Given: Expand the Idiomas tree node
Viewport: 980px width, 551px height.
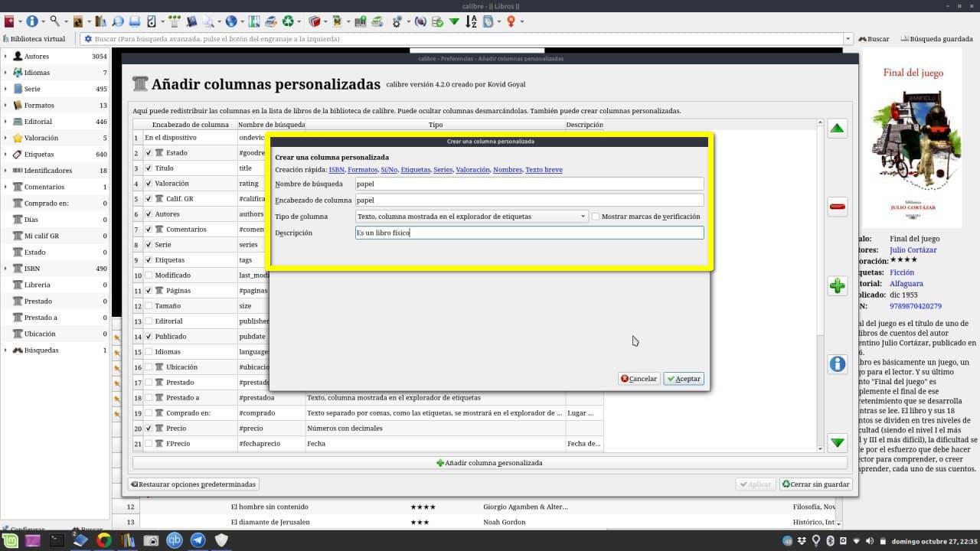Looking at the screenshot, I should (5, 73).
